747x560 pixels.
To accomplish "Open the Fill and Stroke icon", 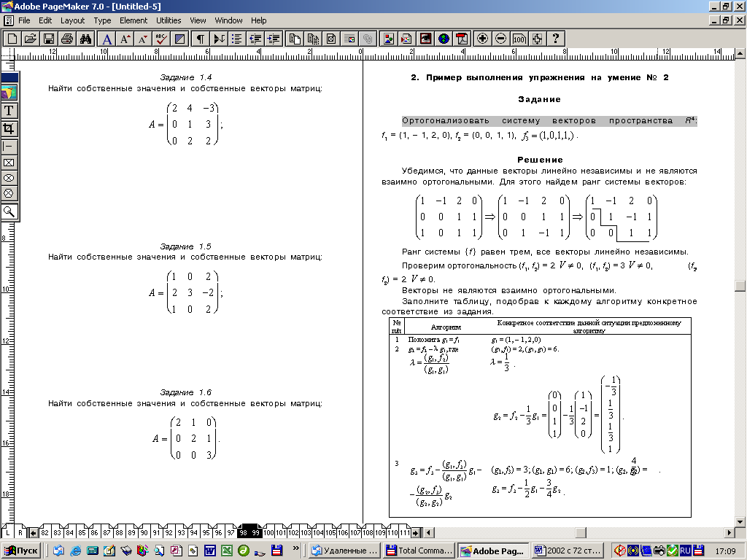I will tap(179, 39).
